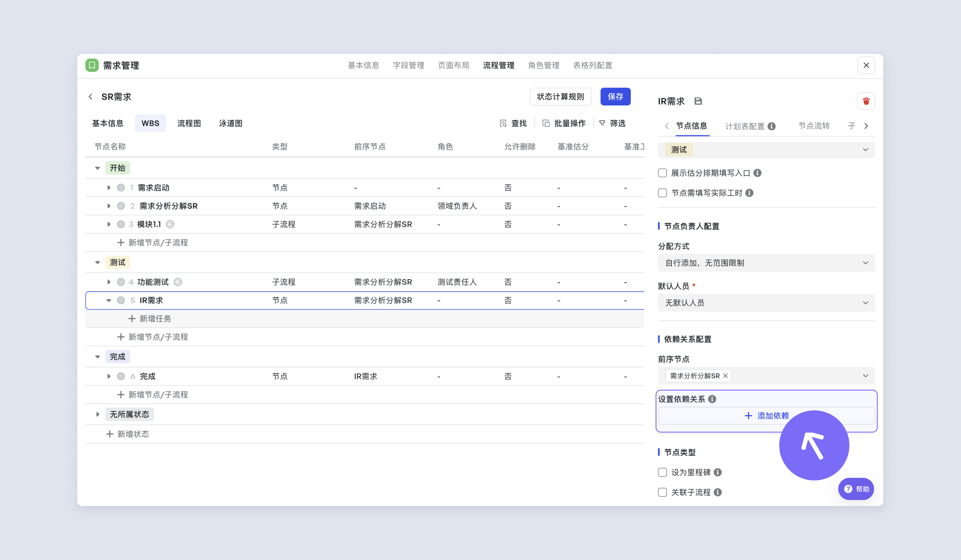
Task: Delete the node with the red trash icon
Action: [x=866, y=101]
